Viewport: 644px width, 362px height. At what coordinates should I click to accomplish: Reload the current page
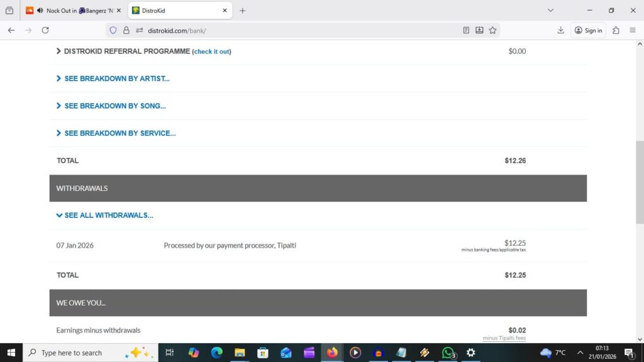pyautogui.click(x=45, y=30)
